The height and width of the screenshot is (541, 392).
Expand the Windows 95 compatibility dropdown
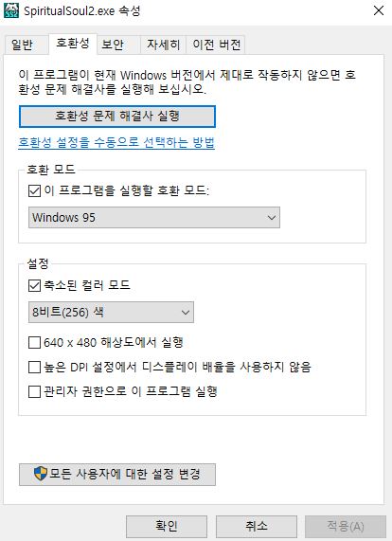pyautogui.click(x=154, y=217)
